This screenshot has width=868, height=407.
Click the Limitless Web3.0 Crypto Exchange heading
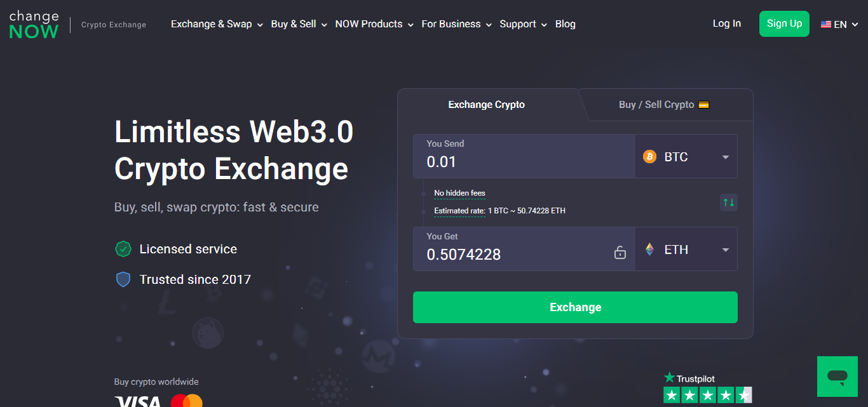pyautogui.click(x=234, y=150)
